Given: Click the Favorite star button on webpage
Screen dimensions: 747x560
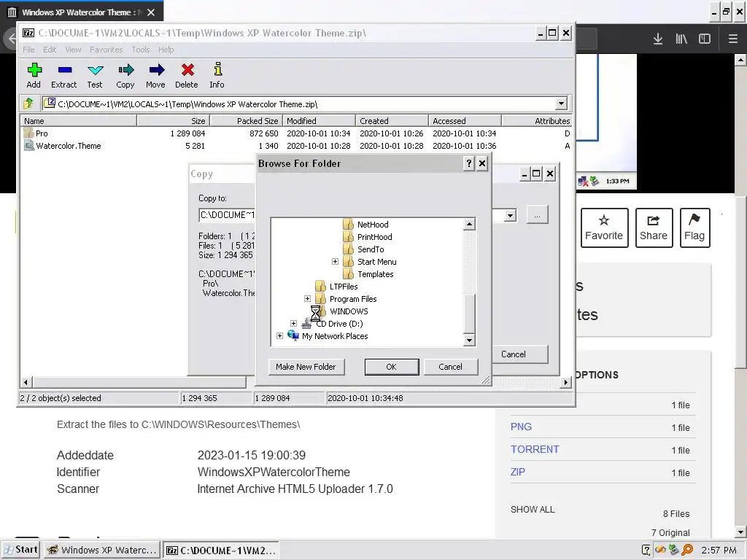Looking at the screenshot, I should pos(604,227).
